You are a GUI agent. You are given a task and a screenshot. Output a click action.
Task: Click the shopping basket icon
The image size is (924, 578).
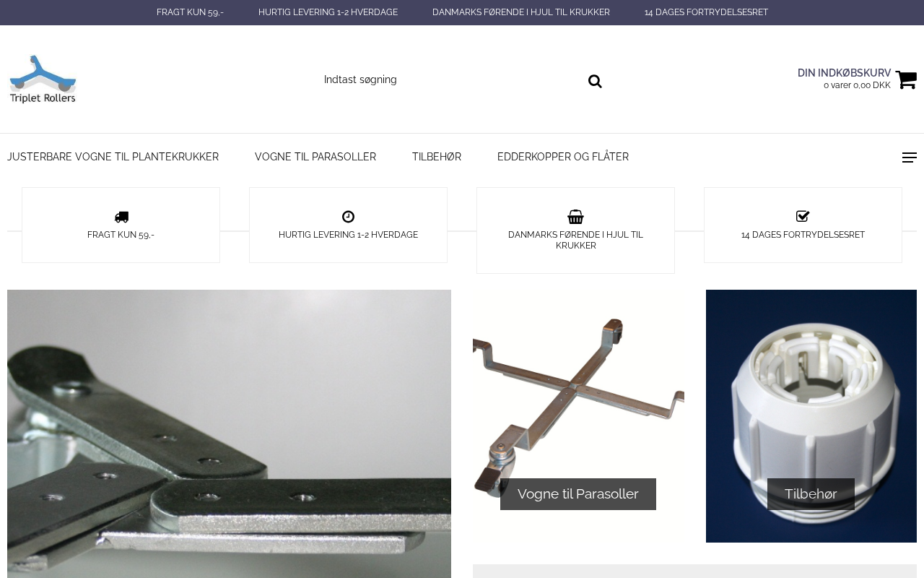575,217
